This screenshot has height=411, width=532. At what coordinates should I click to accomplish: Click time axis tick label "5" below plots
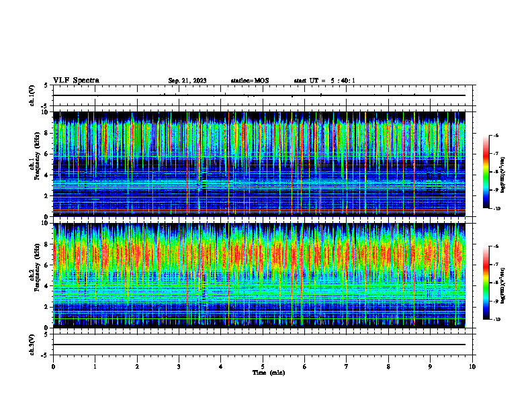click(263, 367)
